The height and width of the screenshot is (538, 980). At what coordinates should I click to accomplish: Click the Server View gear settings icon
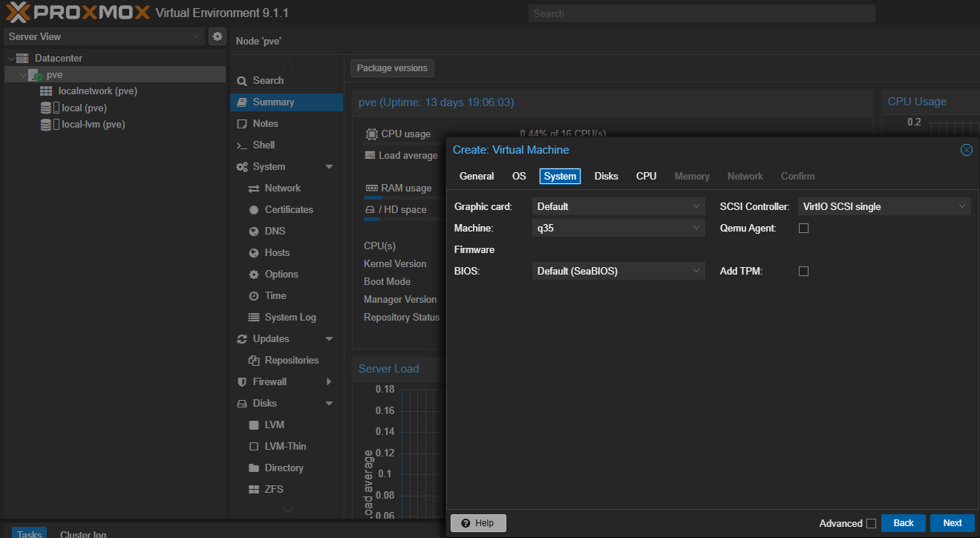click(x=217, y=36)
